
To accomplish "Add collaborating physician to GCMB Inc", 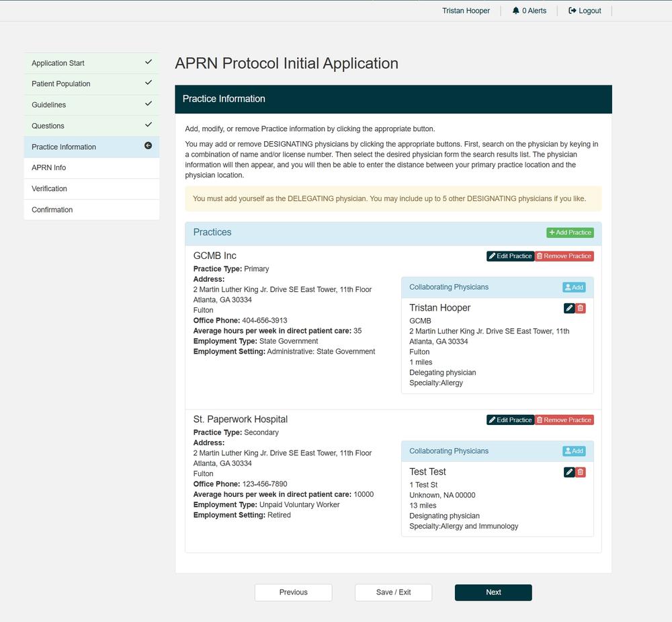I will tap(574, 287).
